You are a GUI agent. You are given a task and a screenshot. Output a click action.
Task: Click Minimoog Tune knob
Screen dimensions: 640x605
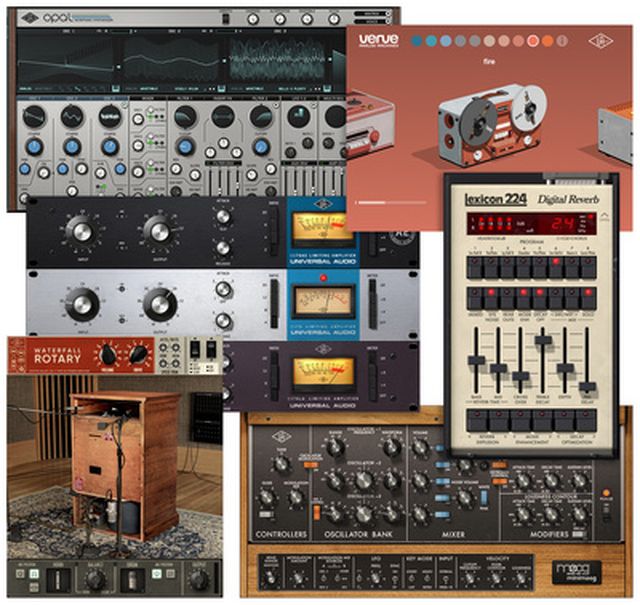point(281,463)
